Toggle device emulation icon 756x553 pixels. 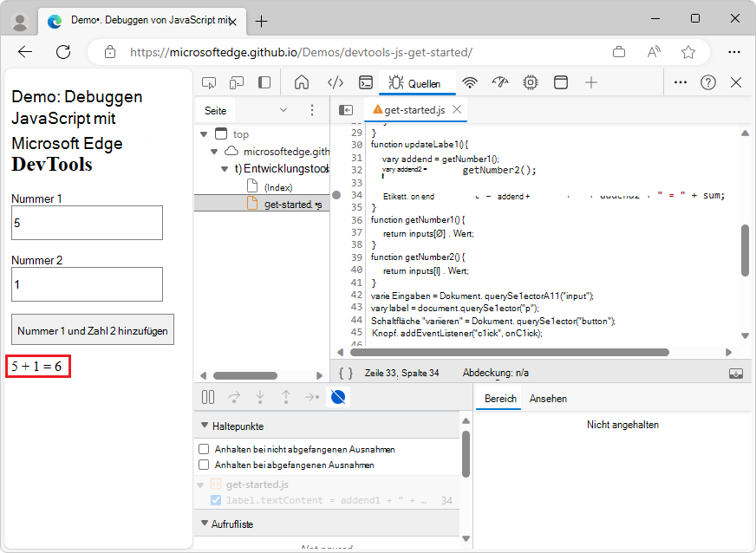(237, 83)
